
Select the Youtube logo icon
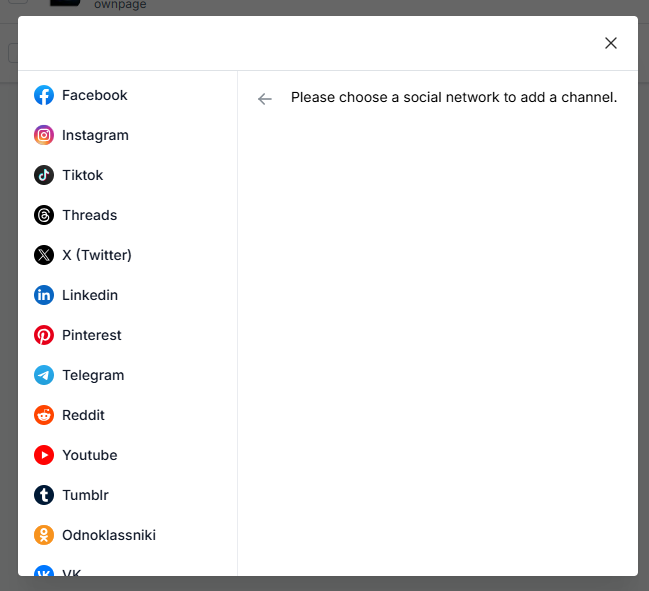point(44,455)
